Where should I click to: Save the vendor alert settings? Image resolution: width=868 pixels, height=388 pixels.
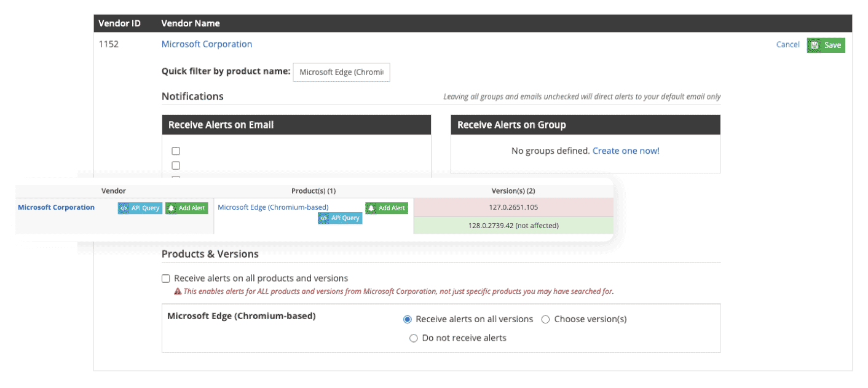[x=826, y=45]
